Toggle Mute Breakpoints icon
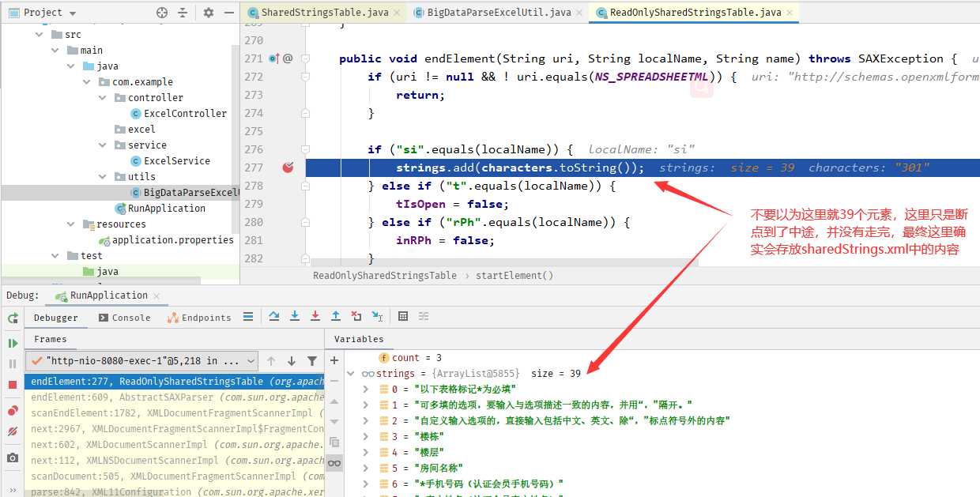 13,431
